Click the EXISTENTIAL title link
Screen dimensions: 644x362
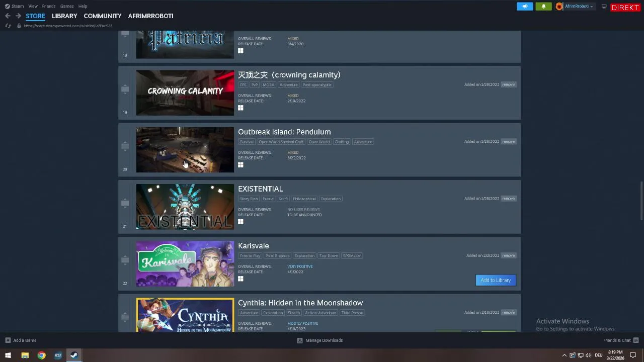click(260, 189)
